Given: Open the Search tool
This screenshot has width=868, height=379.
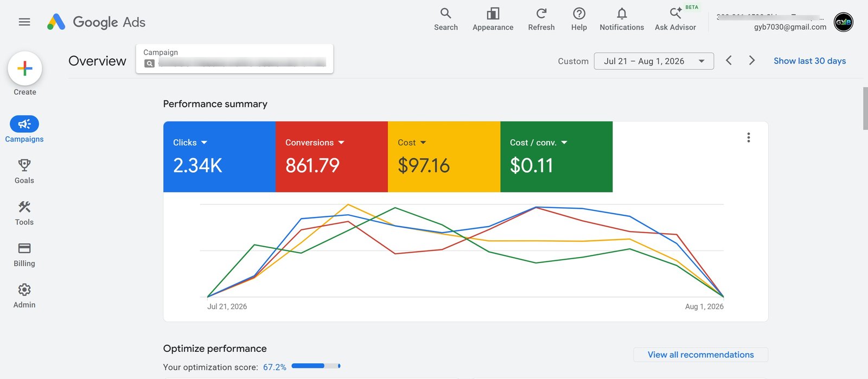Looking at the screenshot, I should click(x=446, y=20).
